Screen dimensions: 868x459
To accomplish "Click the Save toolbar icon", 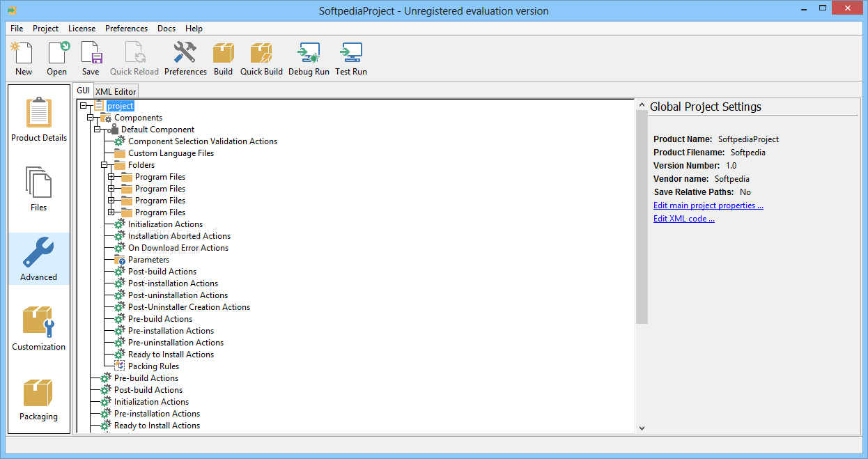I will point(91,54).
